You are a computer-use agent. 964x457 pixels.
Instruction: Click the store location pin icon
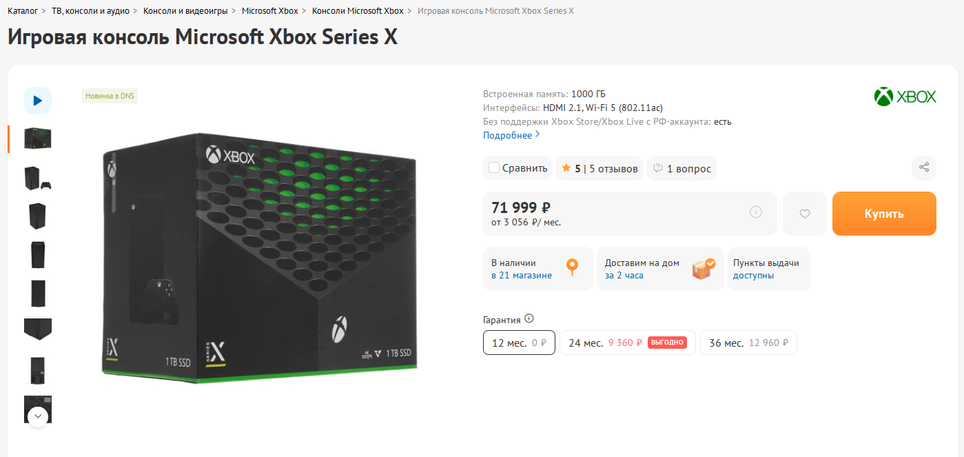point(572,268)
